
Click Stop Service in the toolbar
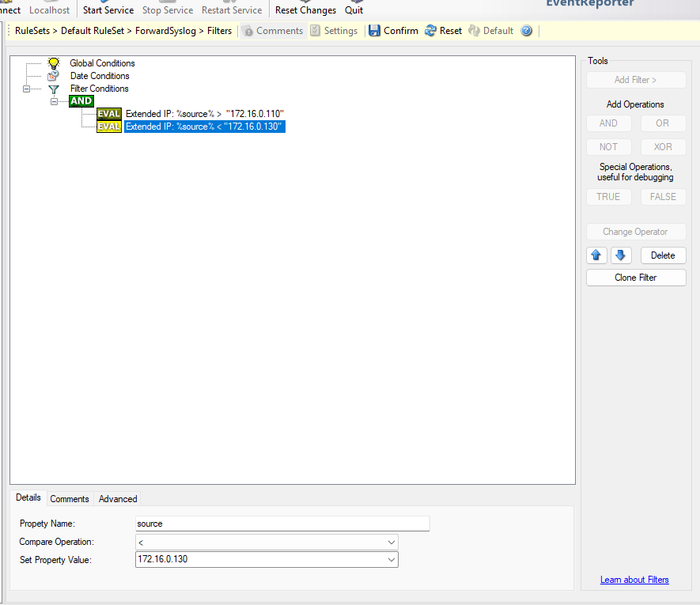pos(168,9)
